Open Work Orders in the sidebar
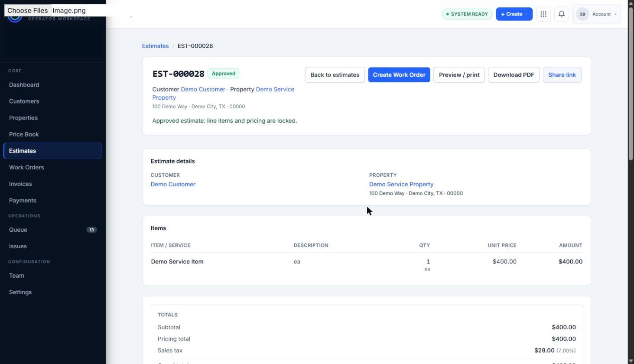Viewport: 634px width, 364px height. click(x=52, y=167)
